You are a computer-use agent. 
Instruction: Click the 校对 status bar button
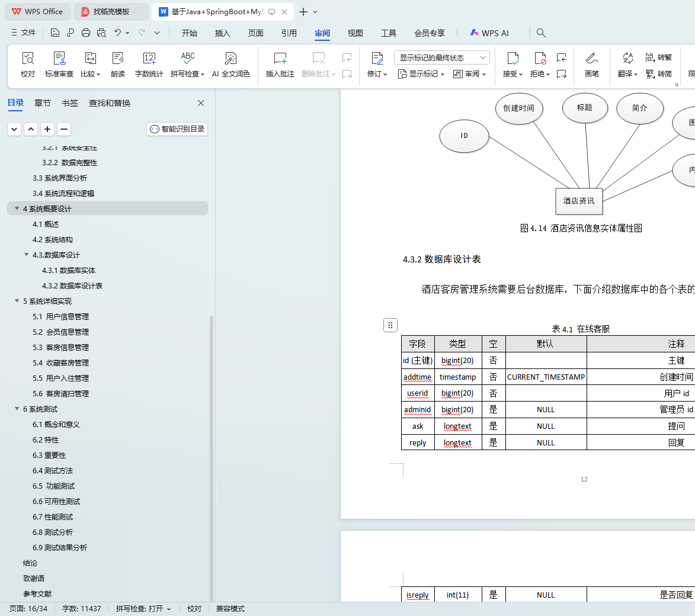coord(194,608)
